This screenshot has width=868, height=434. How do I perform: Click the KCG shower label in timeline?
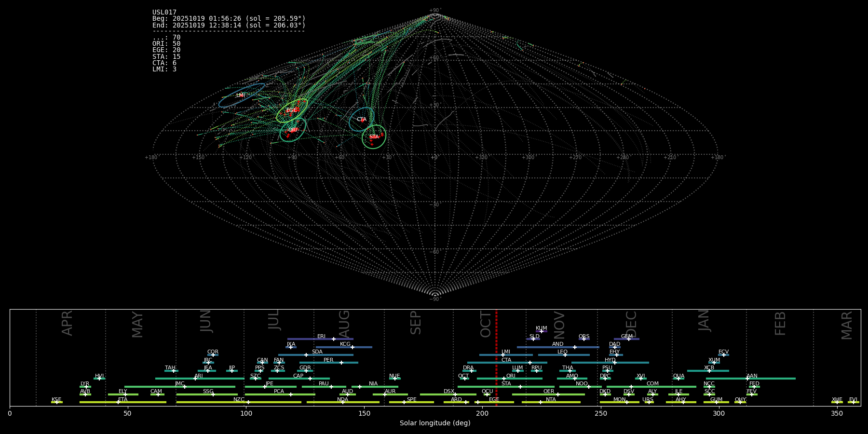[345, 344]
